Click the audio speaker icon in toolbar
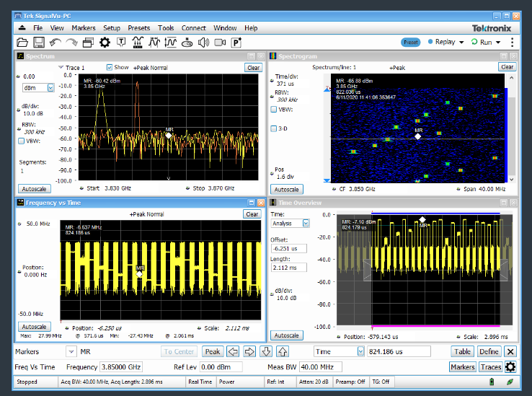 [203, 43]
